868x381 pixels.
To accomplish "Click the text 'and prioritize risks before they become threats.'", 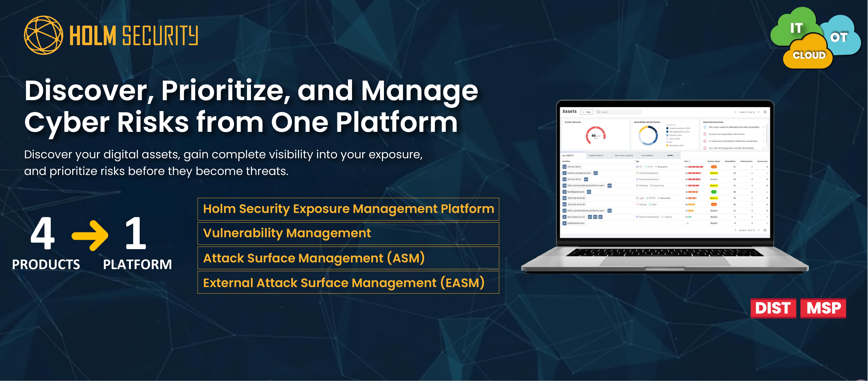I will click(x=156, y=171).
